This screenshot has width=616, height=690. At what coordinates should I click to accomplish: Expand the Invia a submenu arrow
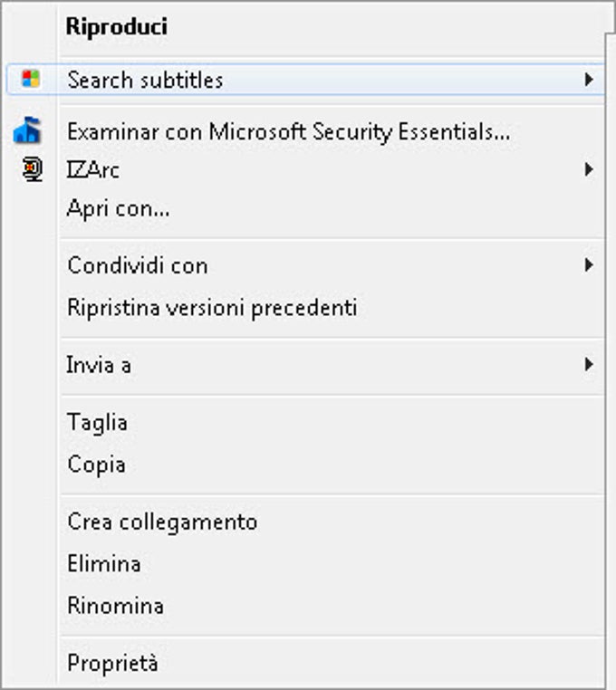pos(589,365)
